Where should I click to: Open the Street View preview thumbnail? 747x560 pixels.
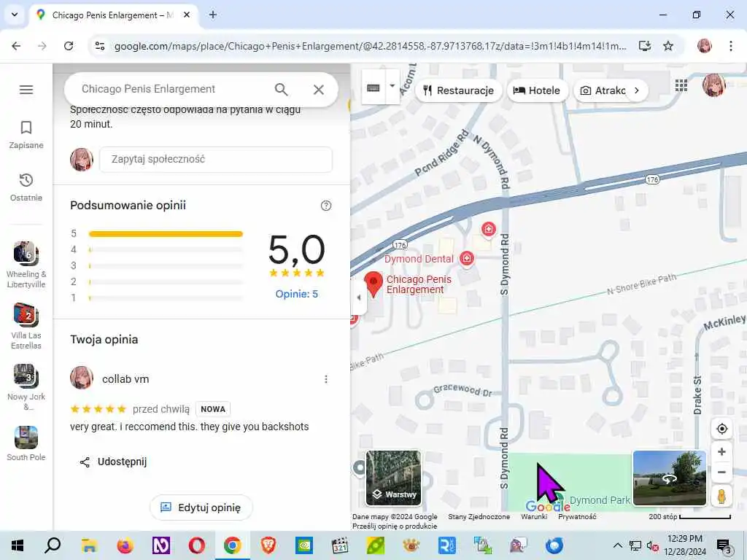[x=670, y=478]
